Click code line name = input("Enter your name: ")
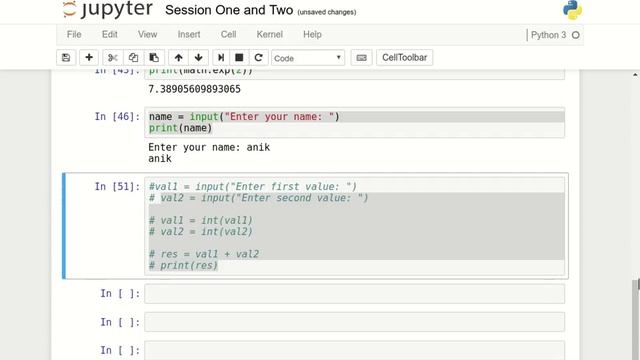Viewport: 640px width, 360px height. coord(244,117)
